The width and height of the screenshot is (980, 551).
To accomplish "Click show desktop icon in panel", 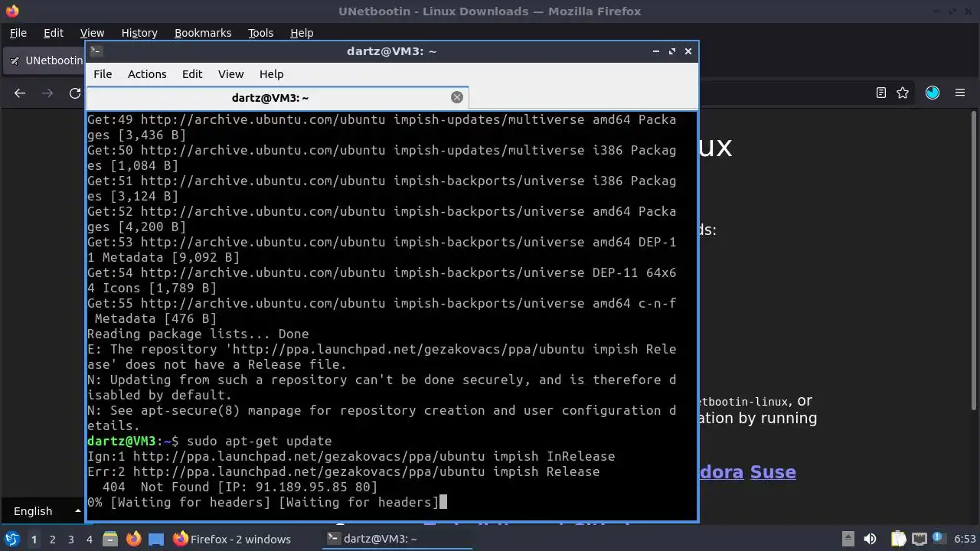I will coord(156,539).
